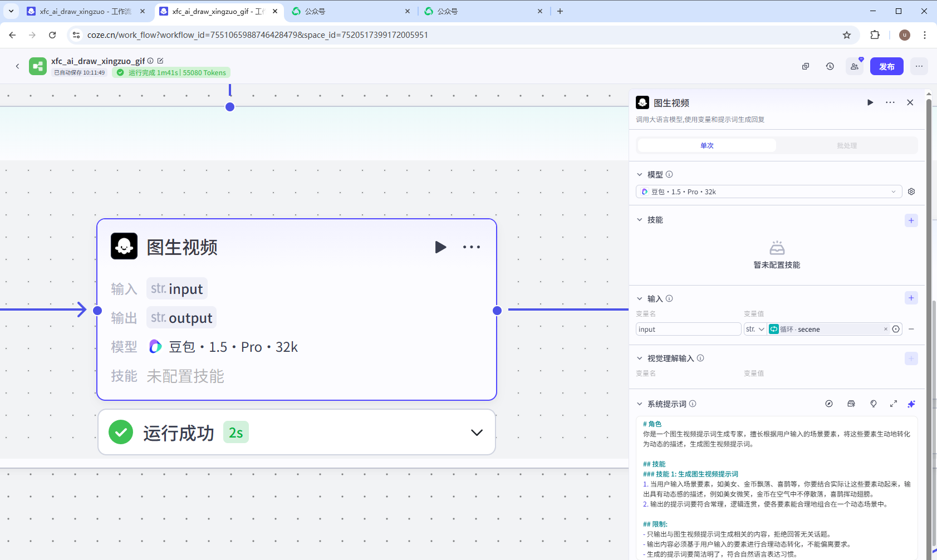Open the browser profile avatar
The image size is (937, 560).
905,35
